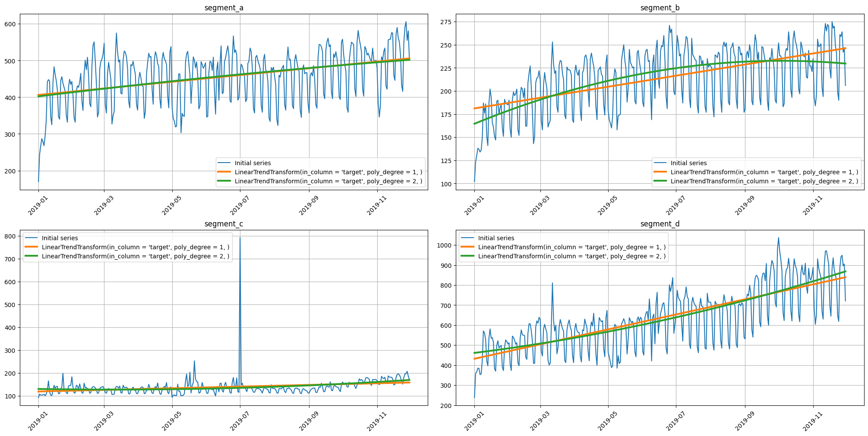Click the highest peak near 1000 in segment_d
This screenshot has width=868, height=436.
pos(778,238)
